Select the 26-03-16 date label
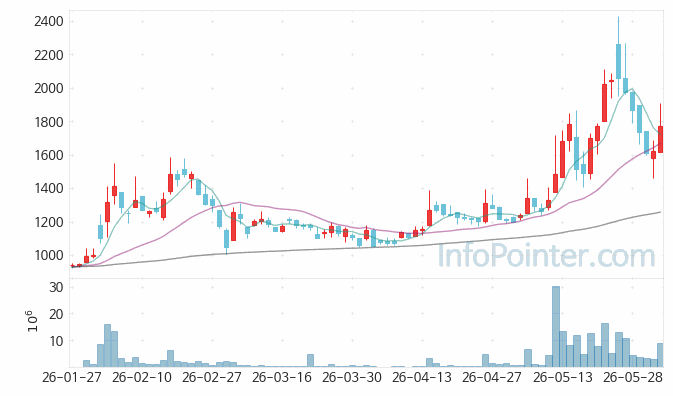Image resolution: width=673 pixels, height=396 pixels. [x=282, y=378]
